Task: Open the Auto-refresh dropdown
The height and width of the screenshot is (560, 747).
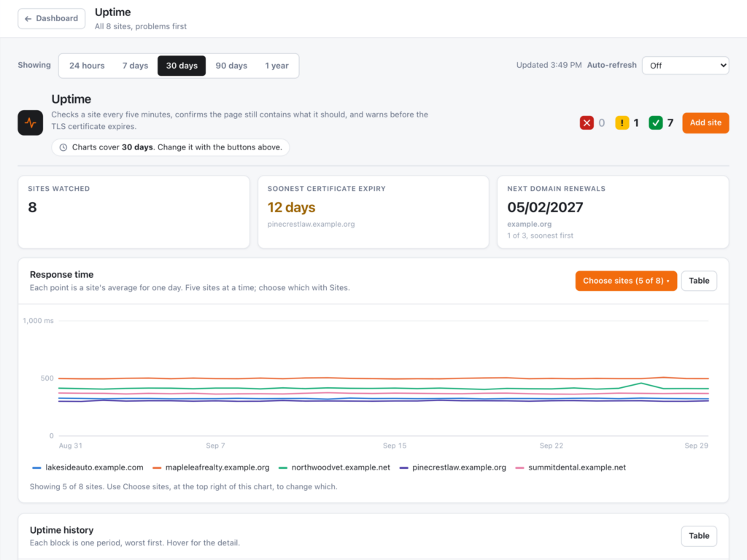Action: pyautogui.click(x=685, y=65)
